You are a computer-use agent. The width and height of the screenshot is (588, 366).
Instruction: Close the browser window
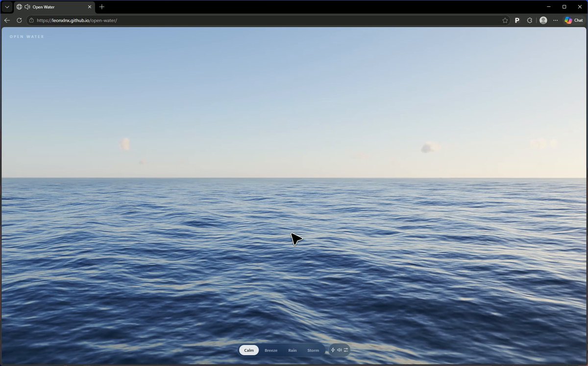[579, 7]
